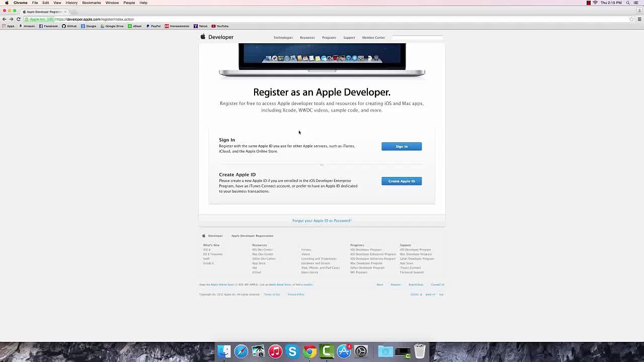Open the iOS Dev Center footer link
Image resolution: width=644 pixels, height=362 pixels.
262,250
